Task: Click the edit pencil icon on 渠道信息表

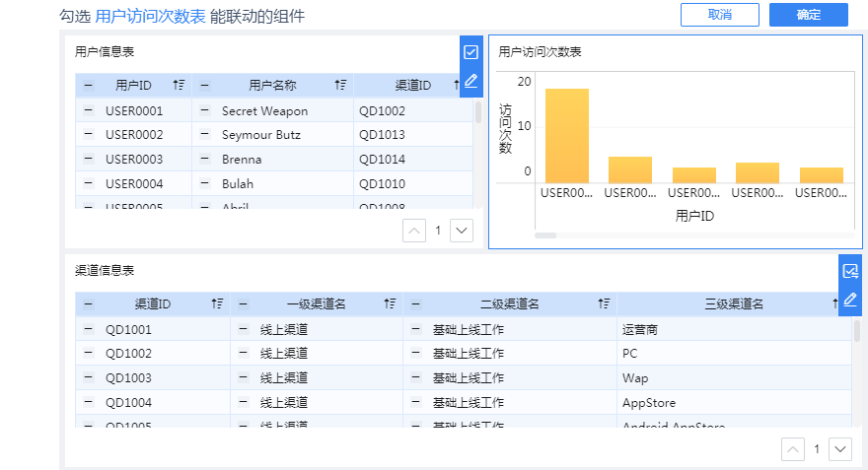Action: coord(849,298)
